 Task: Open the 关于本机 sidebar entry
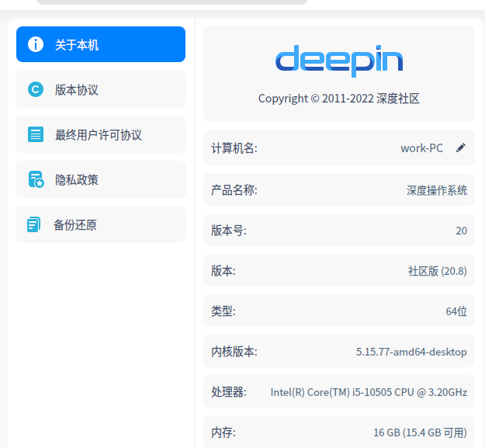tap(101, 44)
